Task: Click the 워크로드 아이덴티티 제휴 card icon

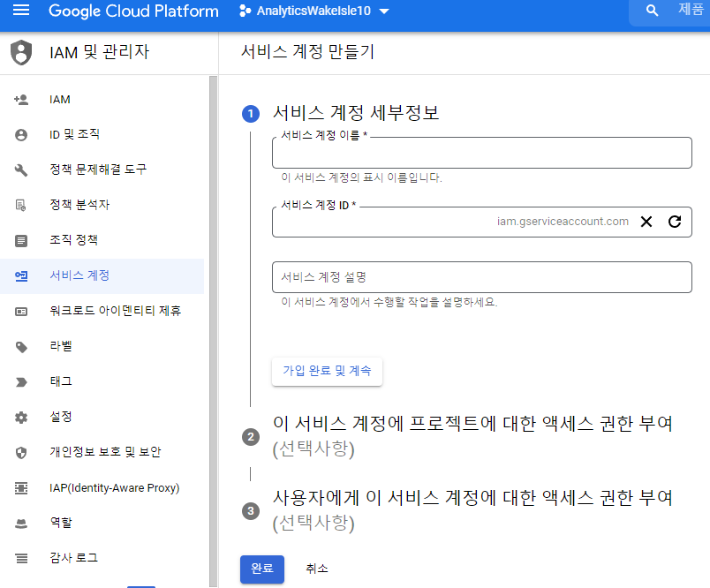Action: [x=21, y=312]
